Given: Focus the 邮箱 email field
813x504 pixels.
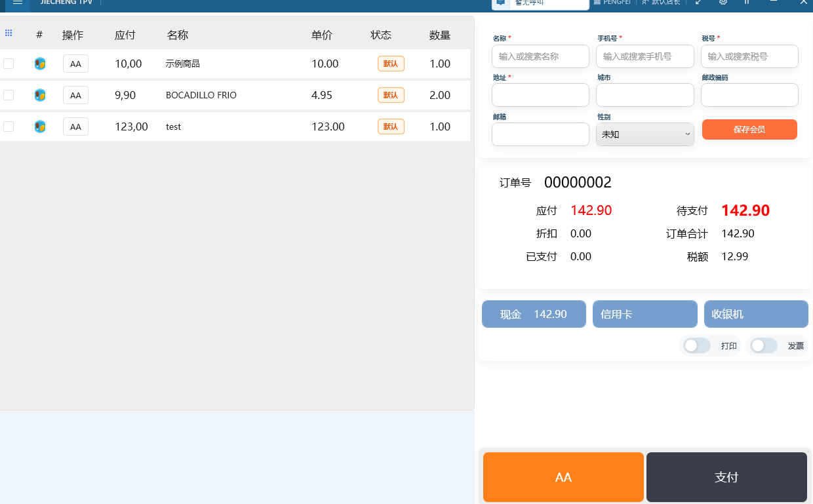Looking at the screenshot, I should [x=540, y=134].
